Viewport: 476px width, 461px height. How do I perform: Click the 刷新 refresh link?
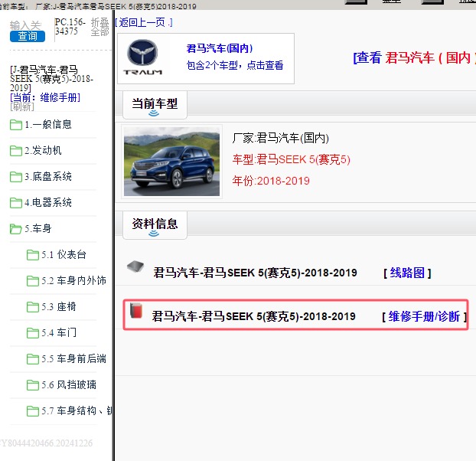point(22,106)
